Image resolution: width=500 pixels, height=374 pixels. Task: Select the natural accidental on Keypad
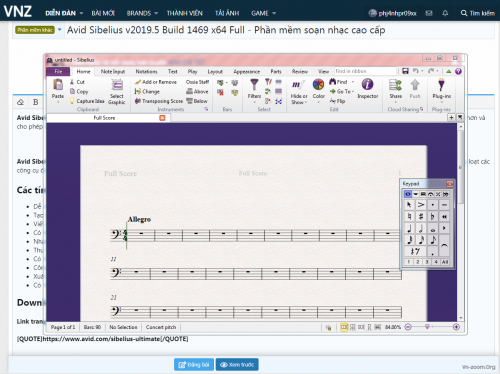pyautogui.click(x=410, y=217)
